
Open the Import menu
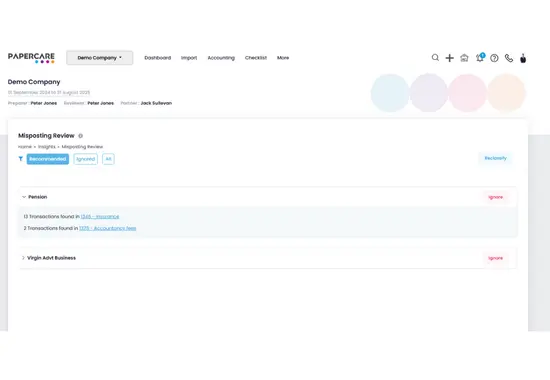click(x=189, y=58)
